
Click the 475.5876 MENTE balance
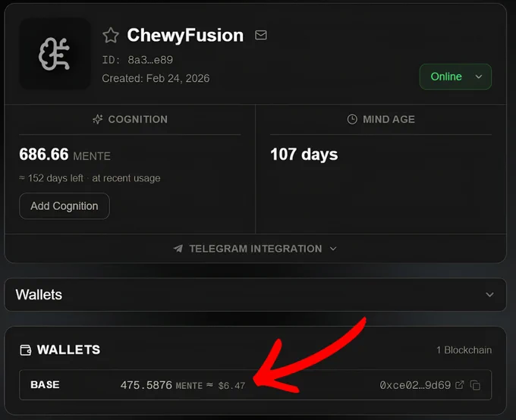point(161,385)
